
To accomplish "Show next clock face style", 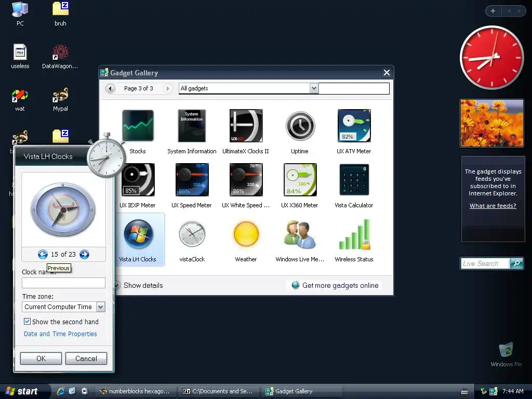I will coord(84,255).
